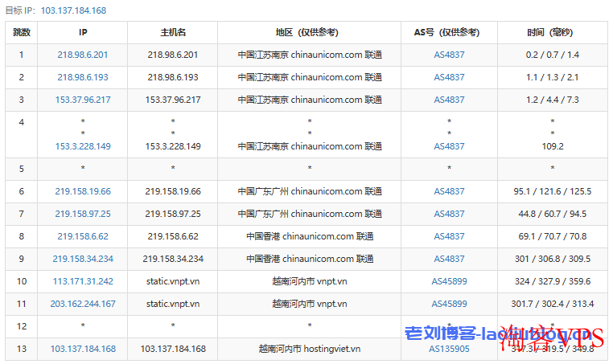Screen dimensions: 613x364
Task: Select time value '324 / 327.9 / 359.6'
Action: tap(553, 281)
